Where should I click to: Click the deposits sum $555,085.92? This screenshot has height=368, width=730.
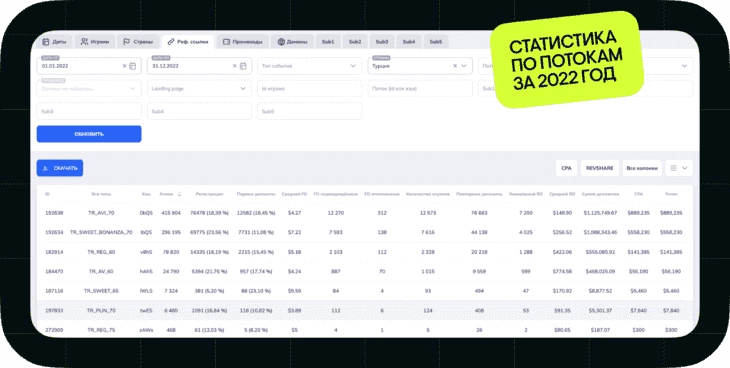[601, 252]
